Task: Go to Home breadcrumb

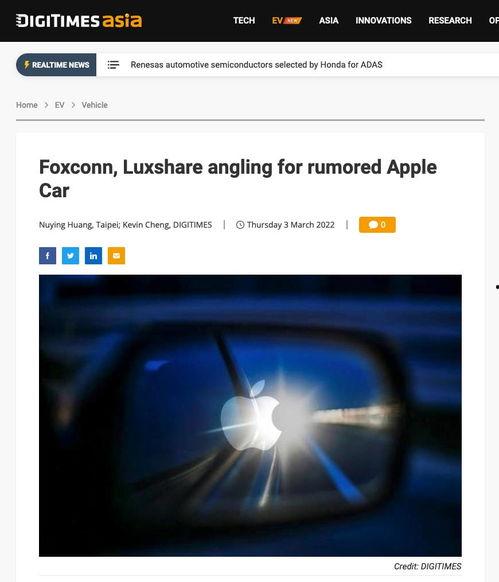Action: click(x=27, y=105)
